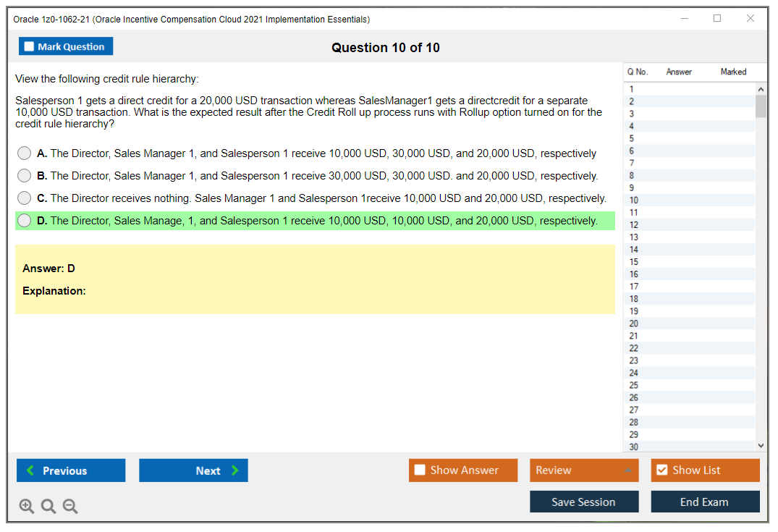This screenshot has height=532, width=778.
Task: Click the checkbox icon on Show Answer button
Action: (419, 470)
